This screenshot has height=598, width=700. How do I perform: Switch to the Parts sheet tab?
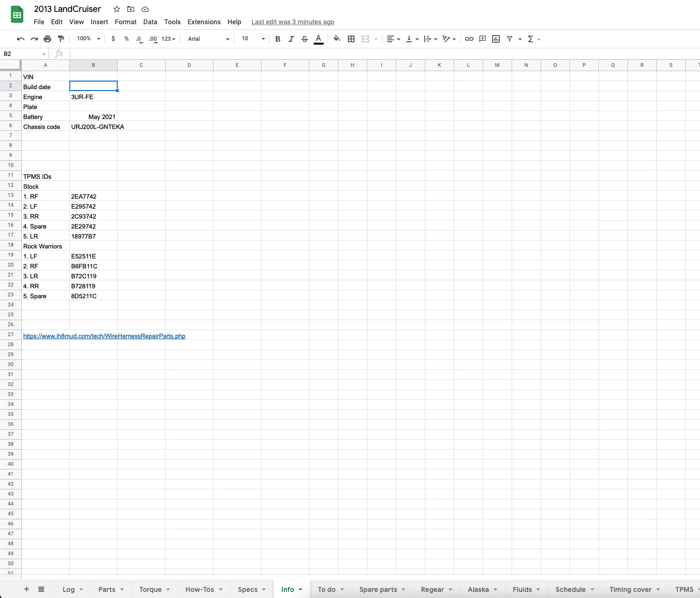pyautogui.click(x=107, y=589)
